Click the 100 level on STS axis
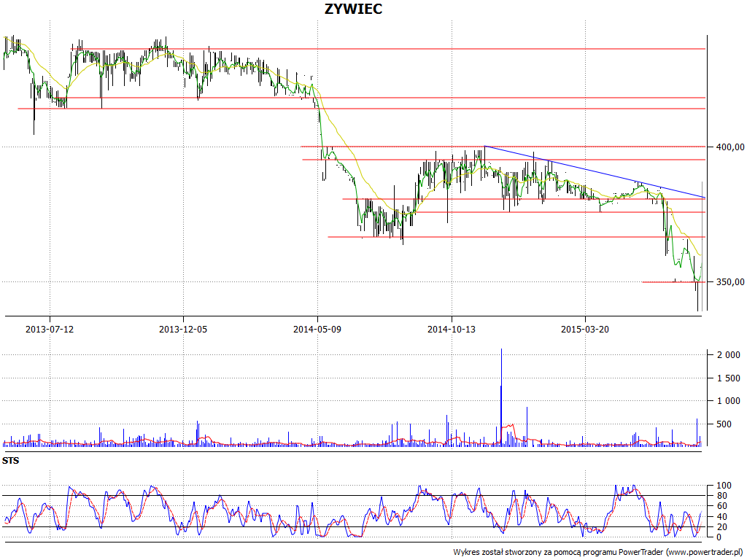This screenshot has width=747, height=560. 724,486
